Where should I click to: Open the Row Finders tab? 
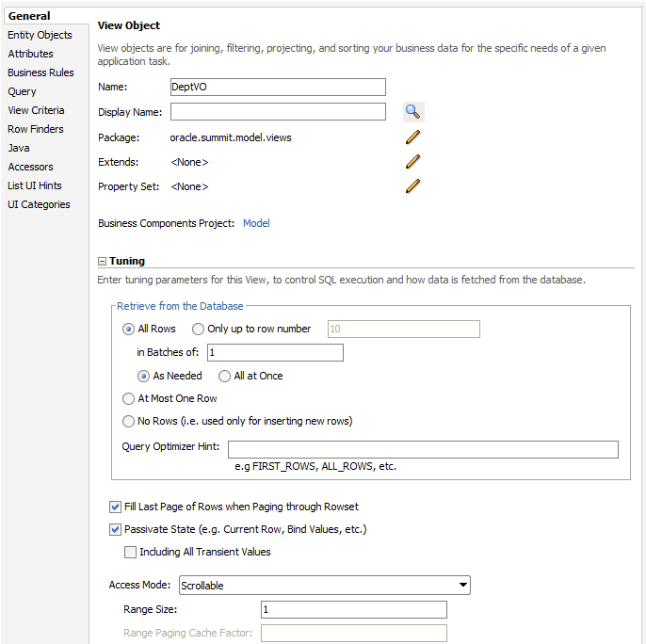(x=36, y=129)
